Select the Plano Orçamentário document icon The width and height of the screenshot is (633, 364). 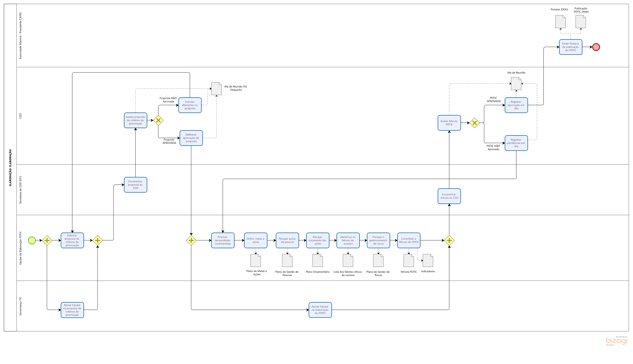pyautogui.click(x=318, y=261)
